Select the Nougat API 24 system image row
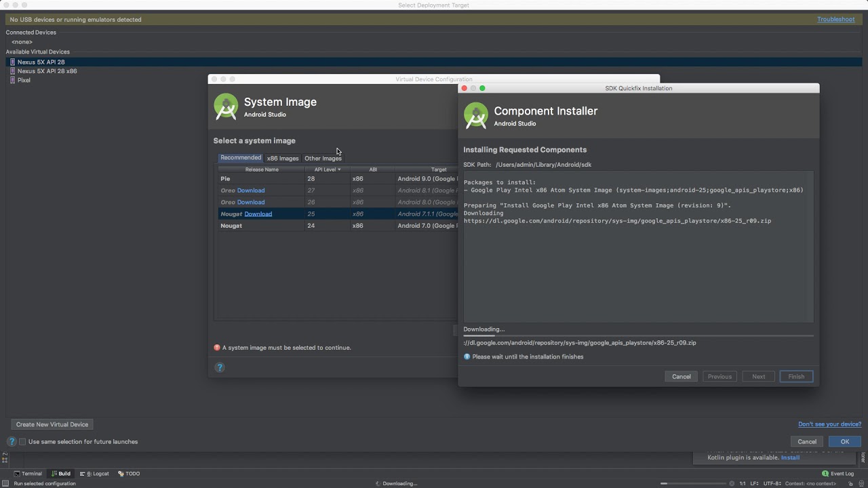868x488 pixels. pyautogui.click(x=338, y=226)
